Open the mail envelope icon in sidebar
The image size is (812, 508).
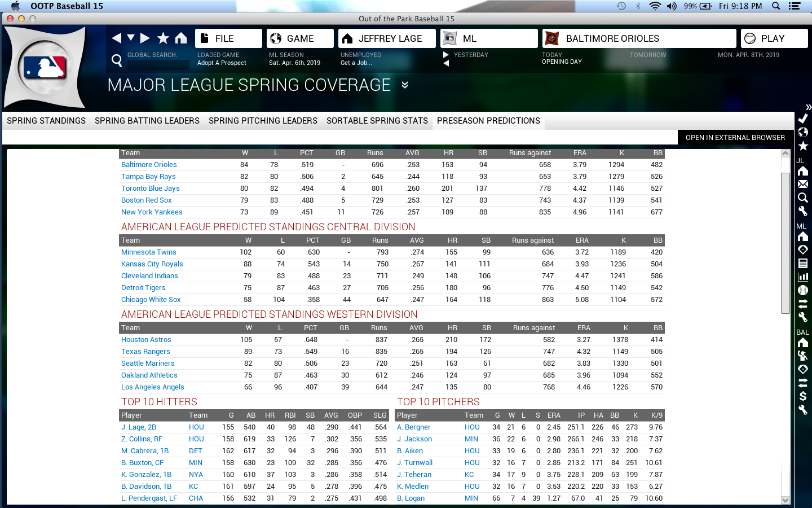803,184
